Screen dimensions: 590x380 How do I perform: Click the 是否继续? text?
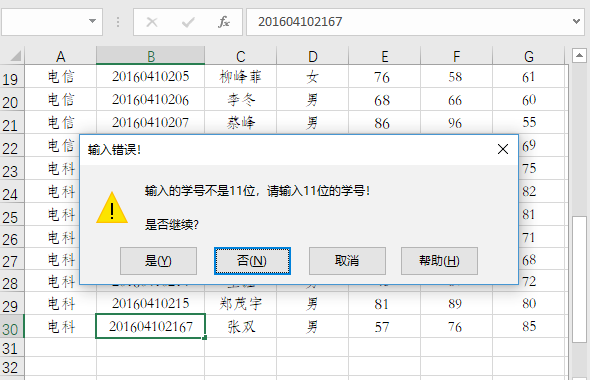click(x=172, y=225)
